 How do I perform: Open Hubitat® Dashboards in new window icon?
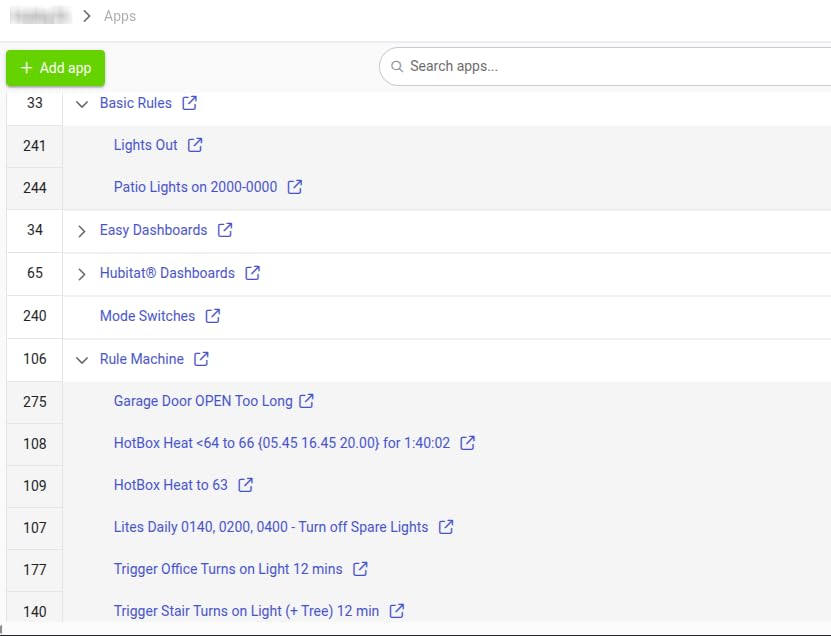[253, 273]
